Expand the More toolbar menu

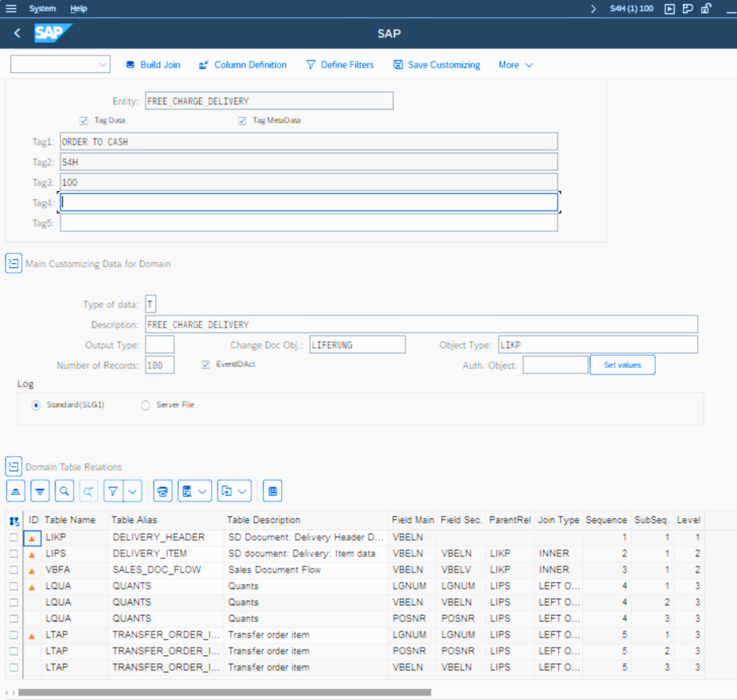pos(515,65)
